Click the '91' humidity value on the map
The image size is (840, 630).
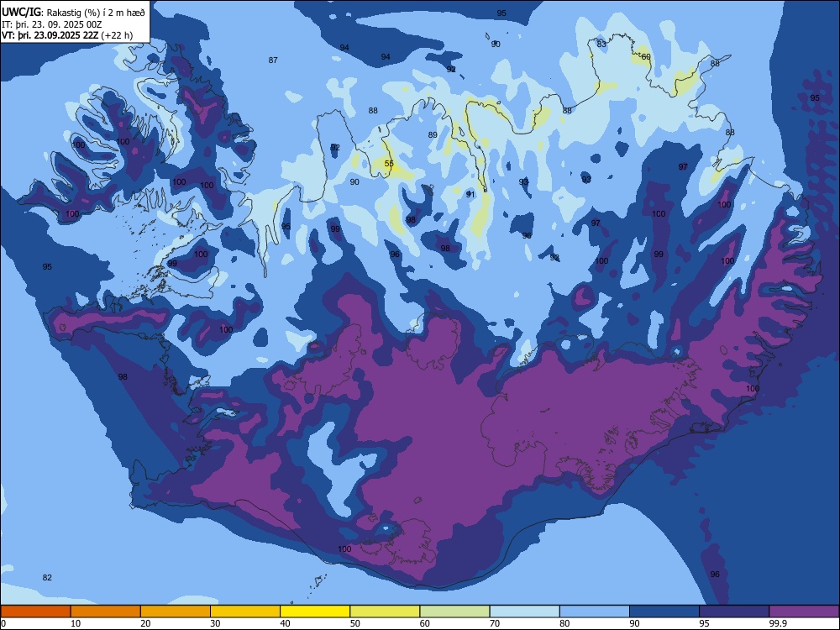(470, 195)
